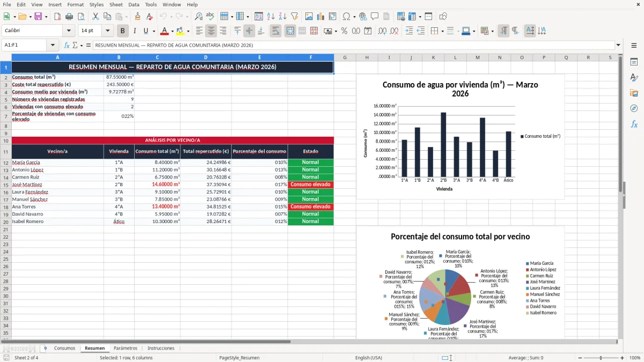Click the formula input line field

pos(354,46)
